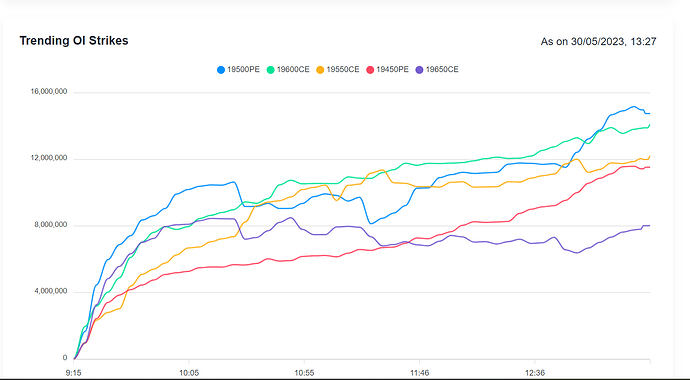Toggle the 19550CE legend series
Screen dimensions: 690x380
point(338,69)
